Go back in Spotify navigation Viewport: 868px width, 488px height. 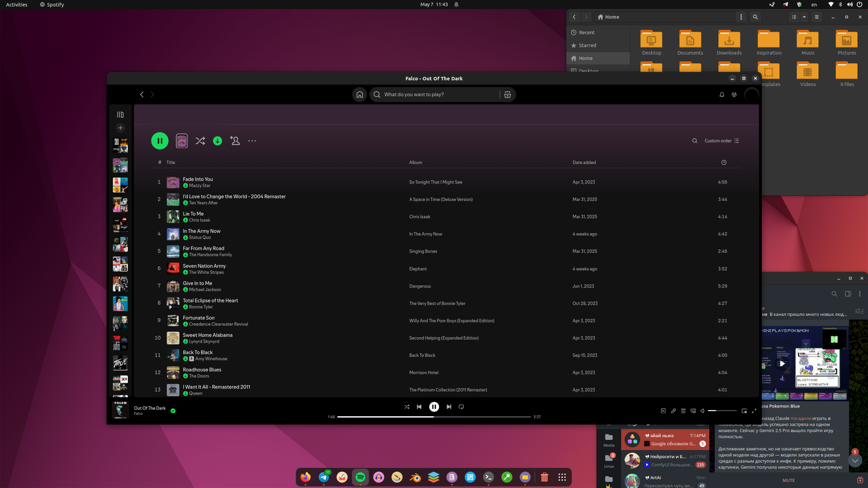(142, 94)
